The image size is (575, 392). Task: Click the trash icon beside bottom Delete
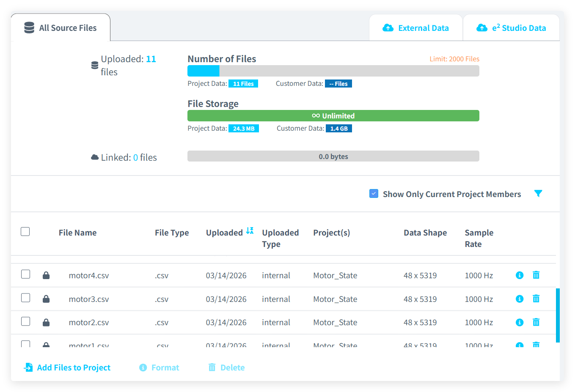212,367
